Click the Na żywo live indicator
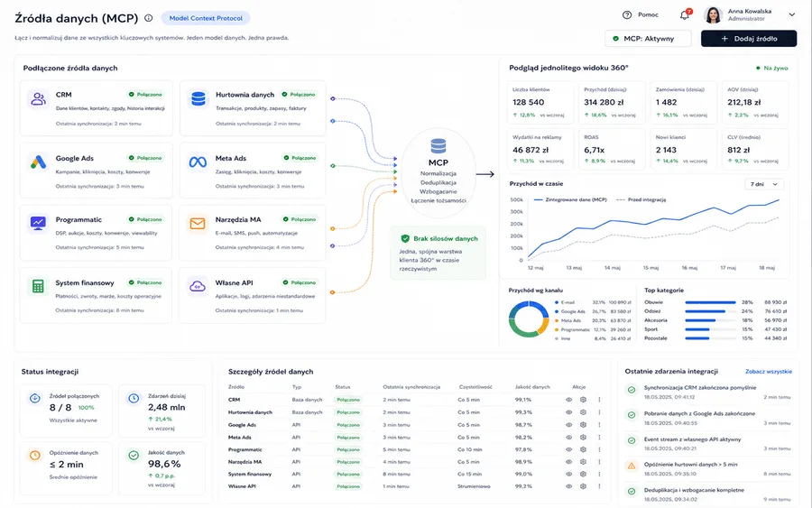The image size is (812, 508). pos(771,68)
